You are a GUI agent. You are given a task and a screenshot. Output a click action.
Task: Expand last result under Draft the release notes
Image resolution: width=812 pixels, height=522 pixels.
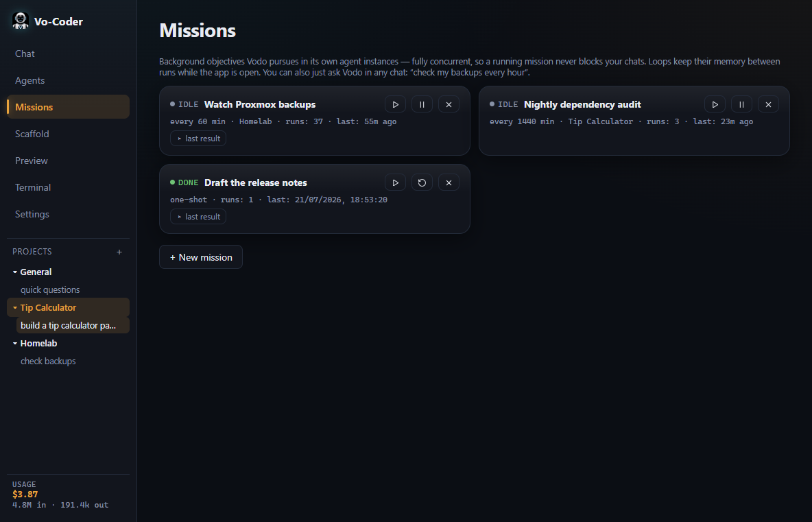[198, 217]
